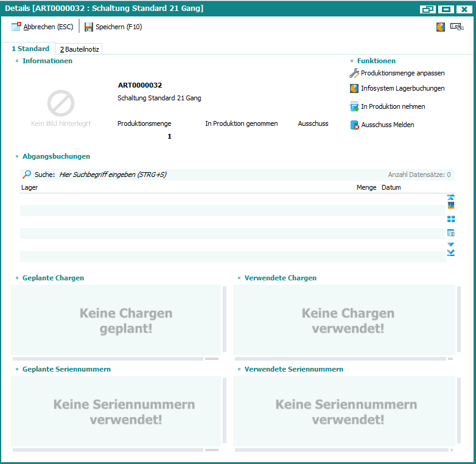Select the 1 Standard tab

click(x=30, y=49)
